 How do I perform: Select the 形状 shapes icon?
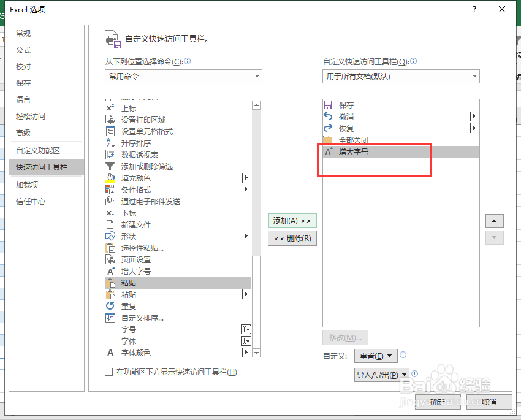tap(110, 236)
